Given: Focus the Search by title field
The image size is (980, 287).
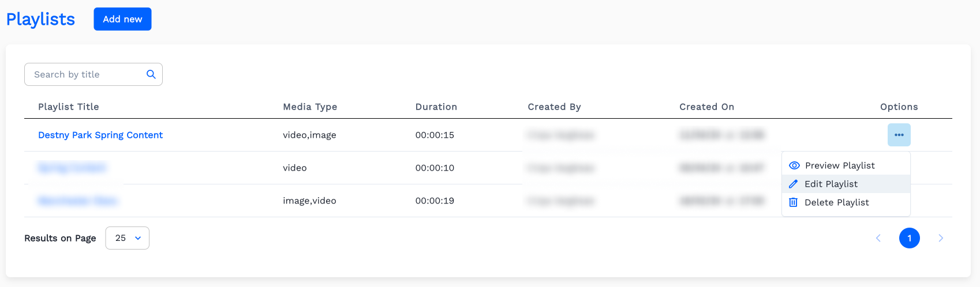Looking at the screenshot, I should pos(87,74).
